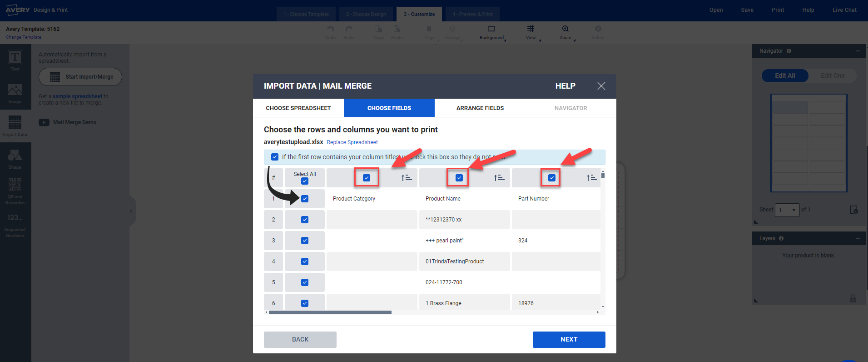Go to step 1 Choose Template
This screenshot has width=868, height=362.
(306, 14)
